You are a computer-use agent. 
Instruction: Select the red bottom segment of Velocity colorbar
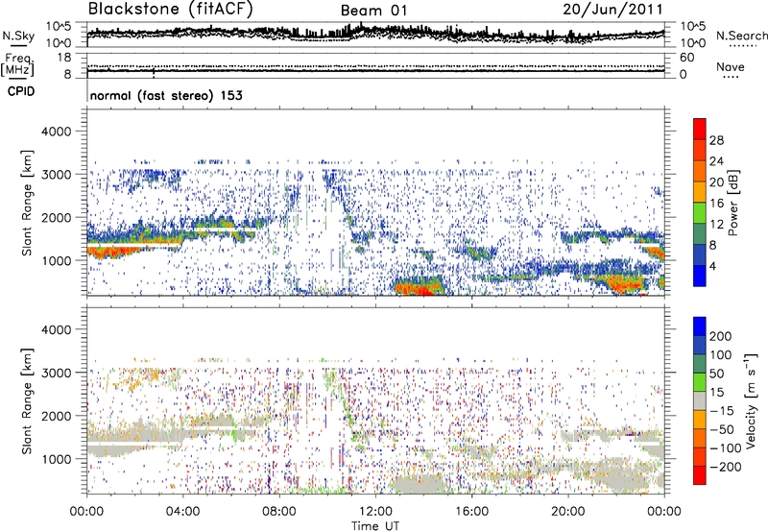click(700, 475)
